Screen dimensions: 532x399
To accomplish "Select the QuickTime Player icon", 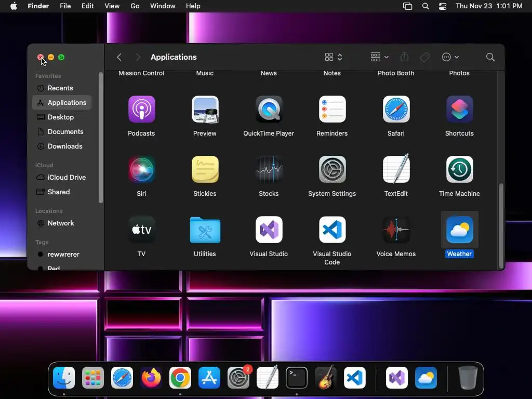I will pos(269,109).
